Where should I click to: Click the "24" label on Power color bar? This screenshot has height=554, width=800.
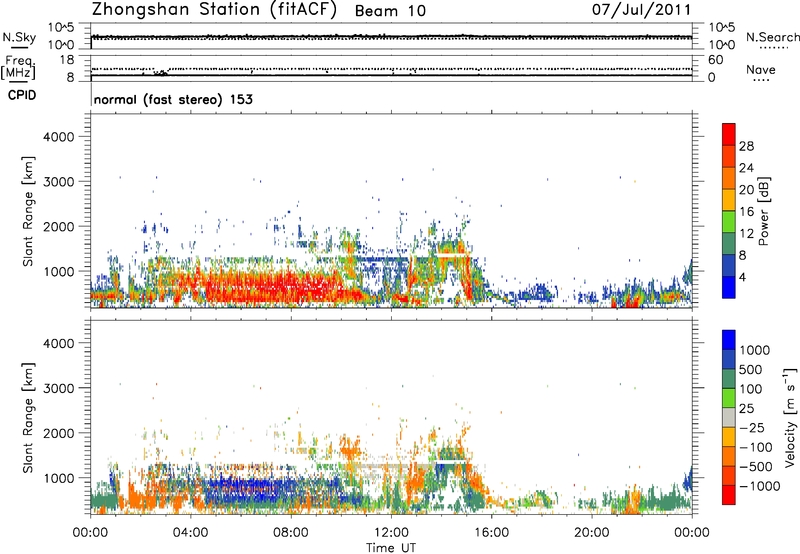tap(746, 168)
